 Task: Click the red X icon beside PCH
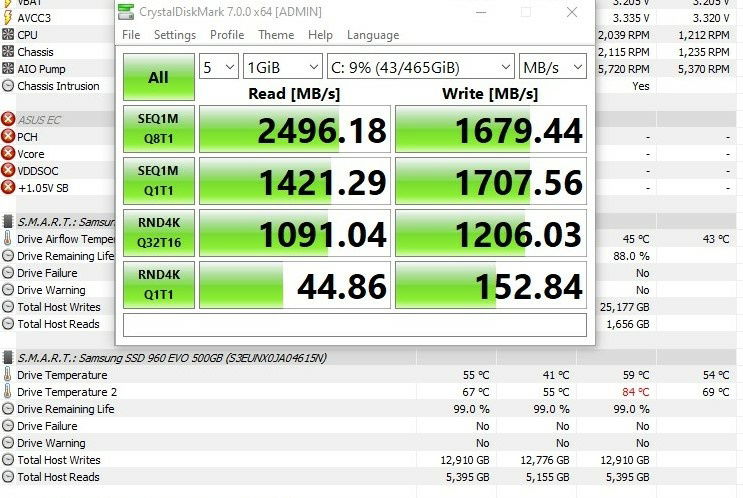coord(8,136)
